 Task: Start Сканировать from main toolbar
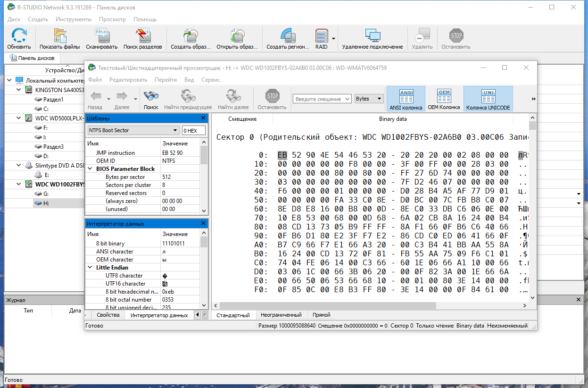coord(102,35)
